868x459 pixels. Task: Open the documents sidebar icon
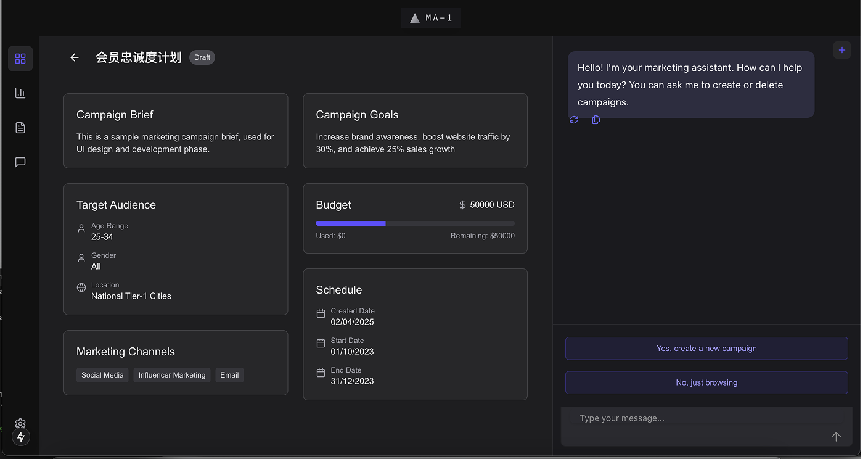click(x=20, y=128)
